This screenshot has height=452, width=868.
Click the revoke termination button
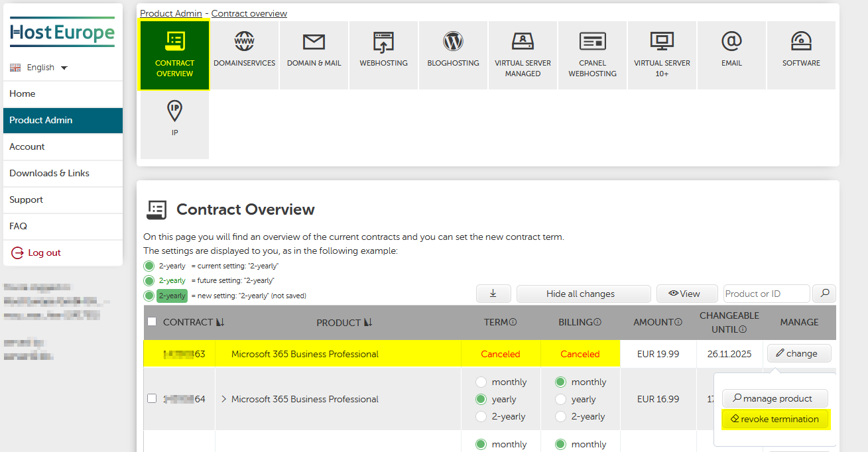[775, 420]
